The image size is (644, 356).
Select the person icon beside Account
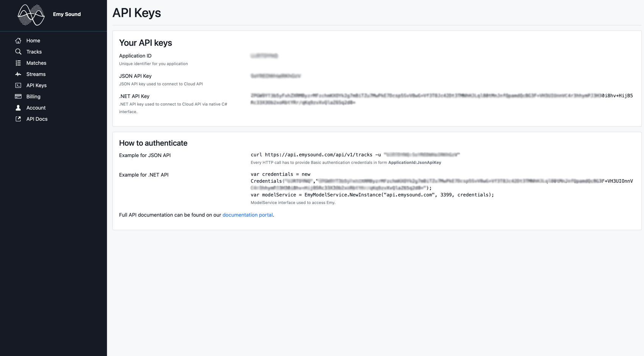point(18,107)
